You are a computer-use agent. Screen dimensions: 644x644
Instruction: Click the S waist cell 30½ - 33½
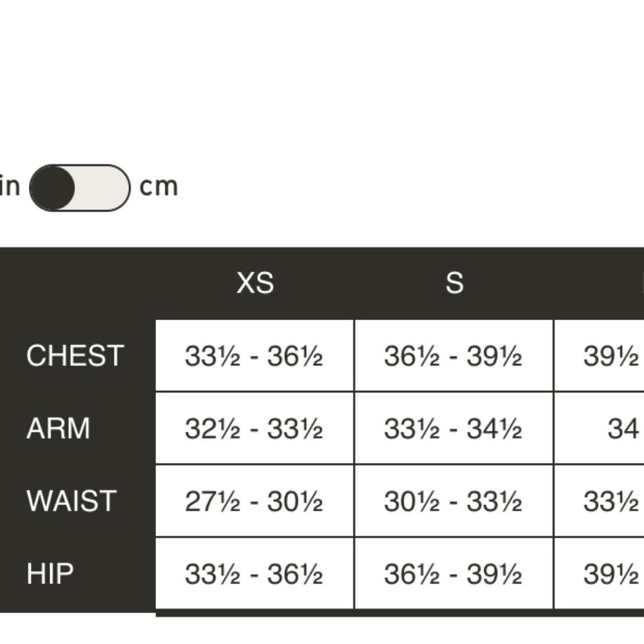[453, 501]
